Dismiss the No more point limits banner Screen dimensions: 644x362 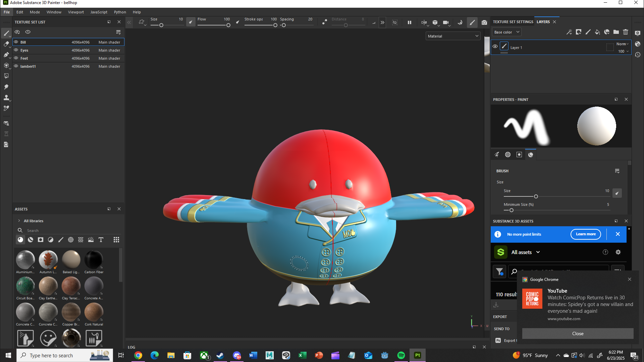(618, 234)
